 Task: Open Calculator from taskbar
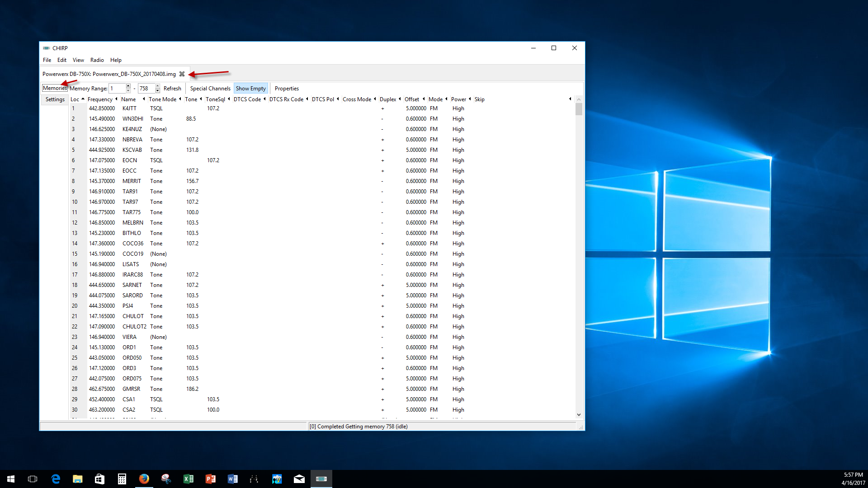[x=122, y=479]
